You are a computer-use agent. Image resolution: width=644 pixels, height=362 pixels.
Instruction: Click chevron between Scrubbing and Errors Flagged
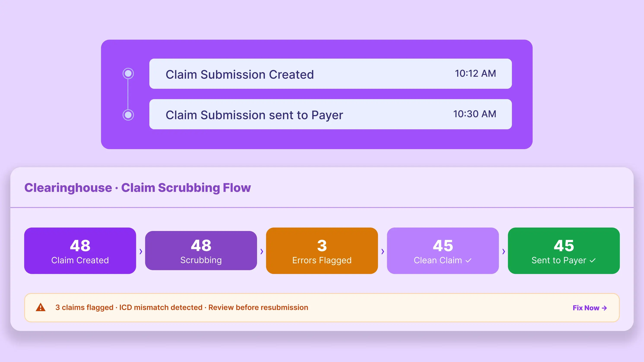coord(262,251)
